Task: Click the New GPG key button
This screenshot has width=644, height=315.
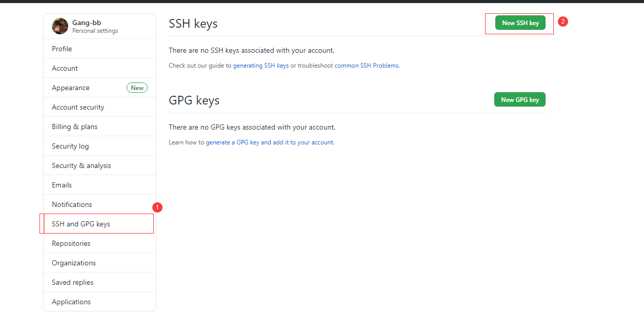Action: [520, 99]
